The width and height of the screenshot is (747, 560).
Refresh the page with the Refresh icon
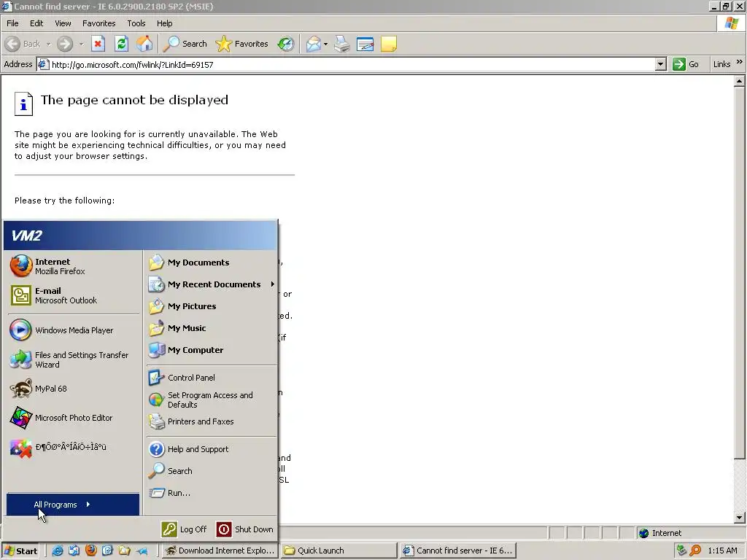tap(122, 44)
